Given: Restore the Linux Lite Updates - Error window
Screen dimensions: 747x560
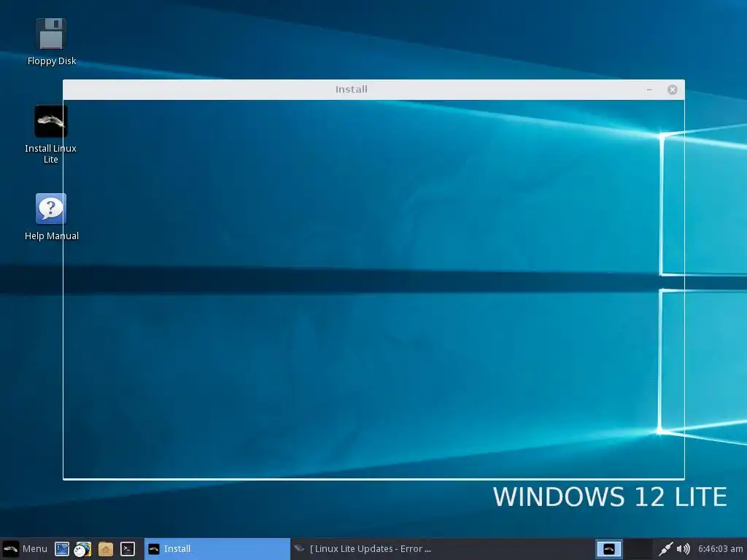Looking at the screenshot, I should (x=362, y=549).
